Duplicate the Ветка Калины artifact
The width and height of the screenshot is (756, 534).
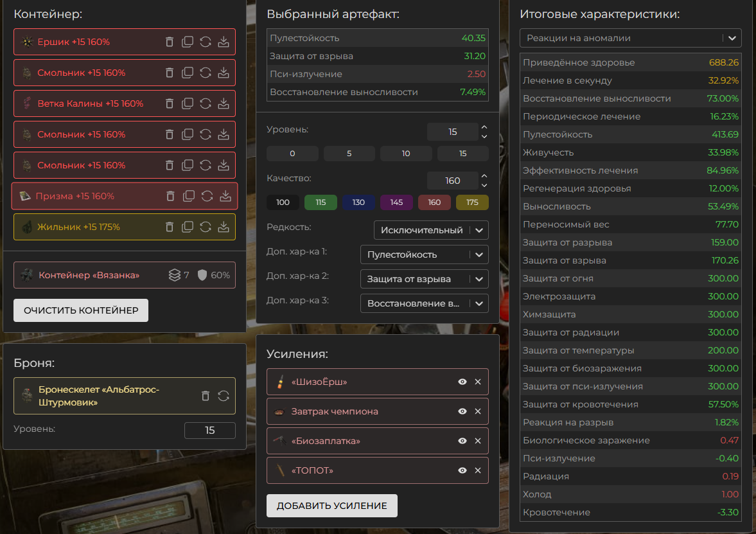point(188,103)
